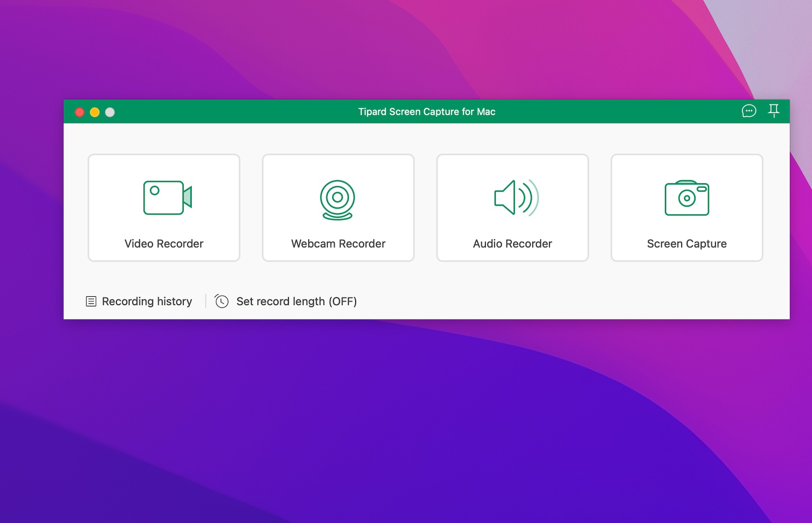The image size is (812, 523).
Task: Minimize the window with yellow button
Action: [95, 112]
